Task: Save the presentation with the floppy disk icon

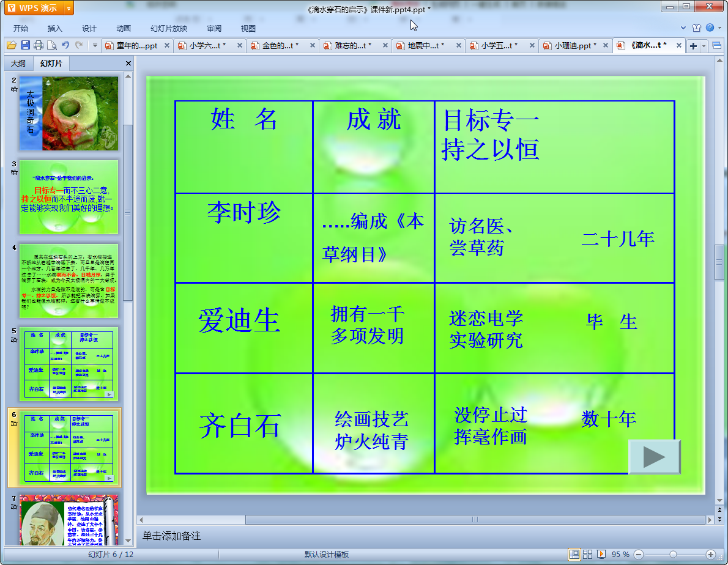Action: 25,45
